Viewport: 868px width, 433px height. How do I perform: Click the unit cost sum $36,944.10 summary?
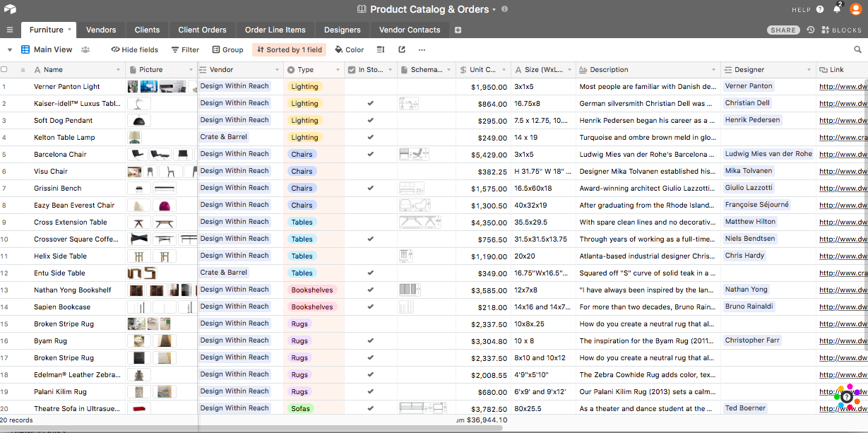pyautogui.click(x=480, y=420)
